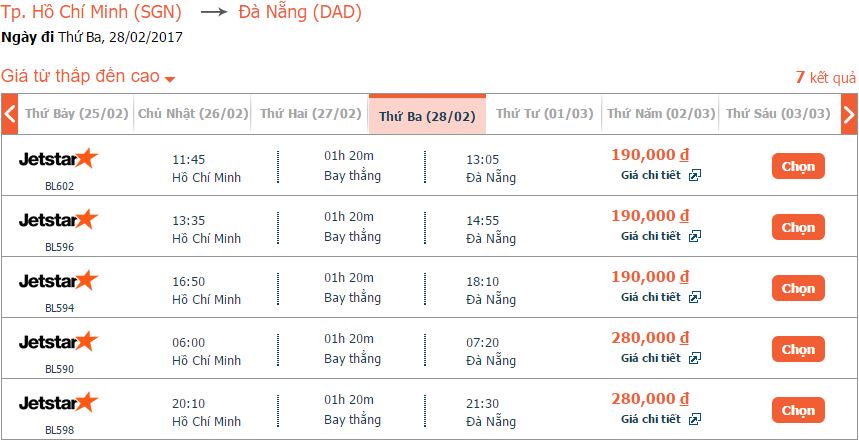
Task: Open price detail popup icon for BL602
Action: click(x=695, y=175)
